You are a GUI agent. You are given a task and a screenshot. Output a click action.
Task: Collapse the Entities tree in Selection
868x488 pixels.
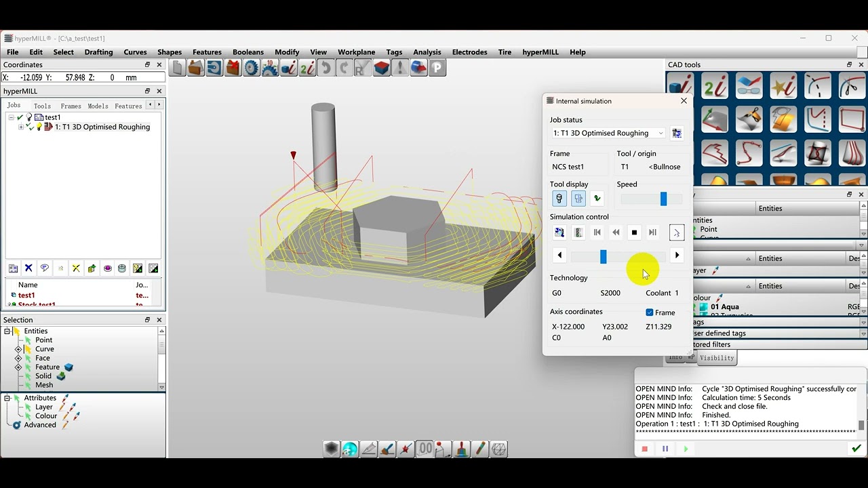[x=7, y=331]
